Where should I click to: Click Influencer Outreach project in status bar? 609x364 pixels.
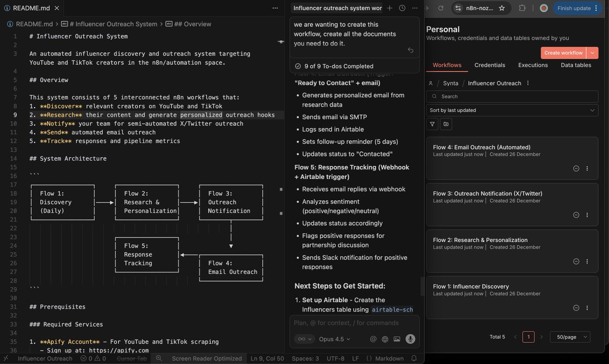pyautogui.click(x=45, y=358)
